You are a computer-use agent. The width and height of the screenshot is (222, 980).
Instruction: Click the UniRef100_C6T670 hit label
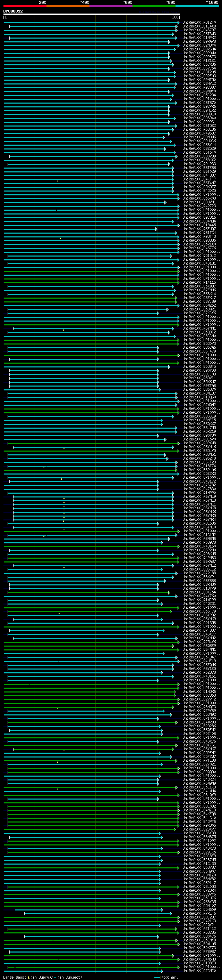pyautogui.click(x=199, y=103)
